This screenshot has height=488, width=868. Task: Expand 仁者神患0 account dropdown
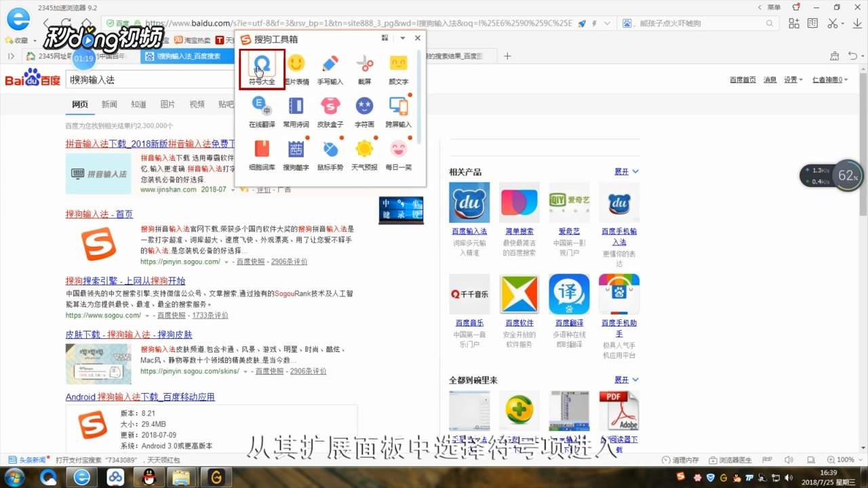tap(830, 80)
